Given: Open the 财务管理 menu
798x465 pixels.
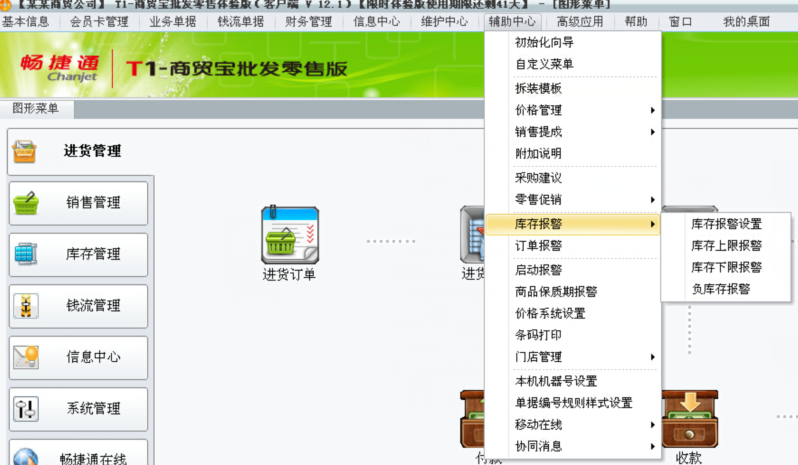Looking at the screenshot, I should click(x=308, y=22).
